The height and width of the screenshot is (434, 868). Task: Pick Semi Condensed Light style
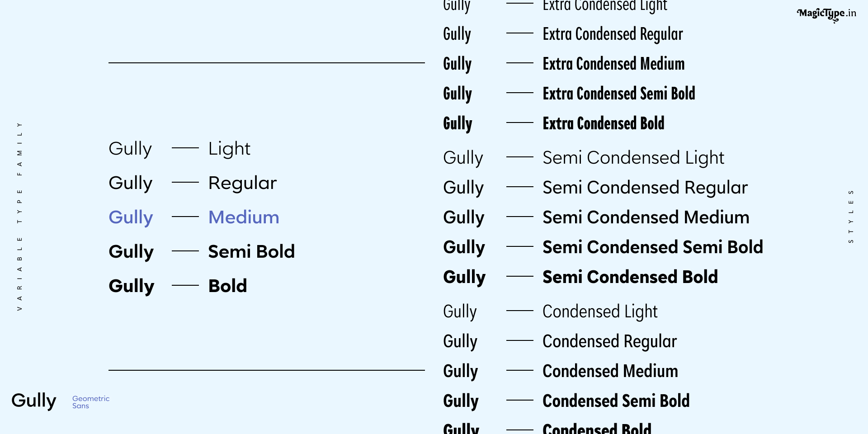point(633,158)
